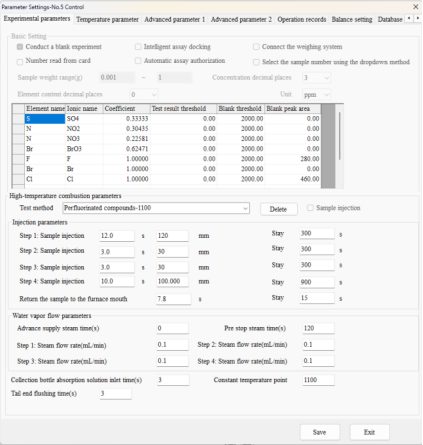423x445 pixels.
Task: Select the Balance setting tab
Action: coord(352,19)
